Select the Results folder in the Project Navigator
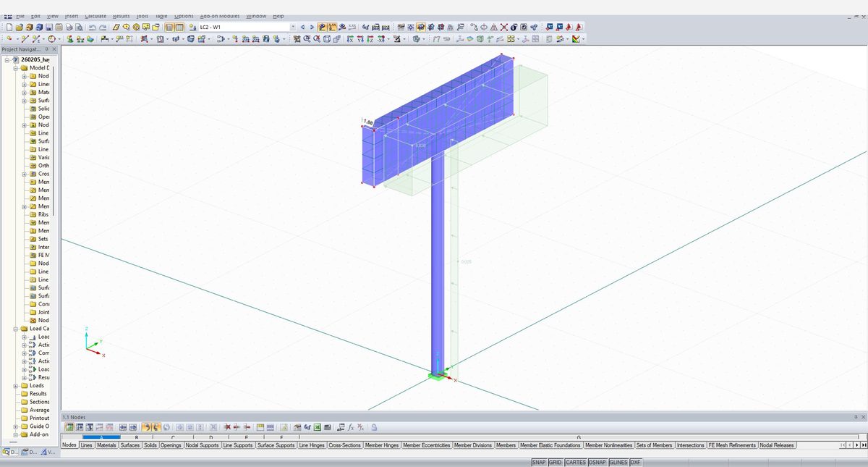This screenshot has height=467, width=868. tap(38, 393)
